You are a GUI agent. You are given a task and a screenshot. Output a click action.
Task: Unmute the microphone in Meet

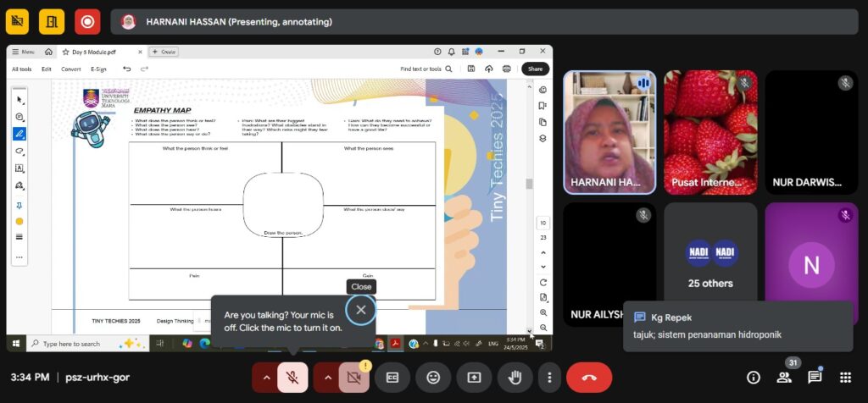[x=292, y=378]
